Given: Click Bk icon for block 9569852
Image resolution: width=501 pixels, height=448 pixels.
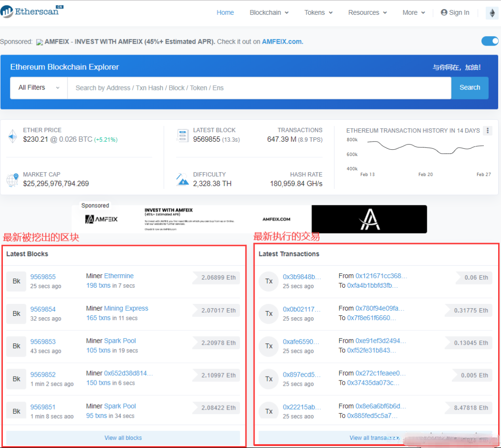Looking at the screenshot, I should [x=16, y=379].
